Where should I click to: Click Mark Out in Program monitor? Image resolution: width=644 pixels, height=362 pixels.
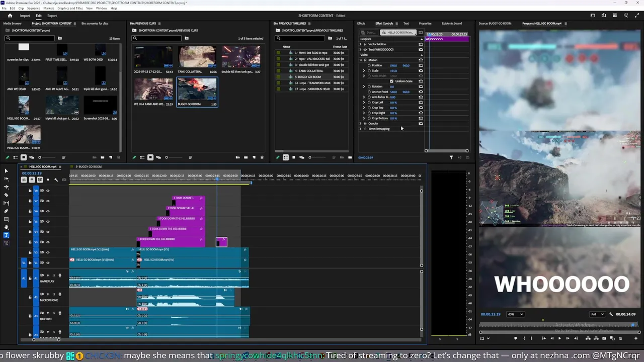(531, 338)
